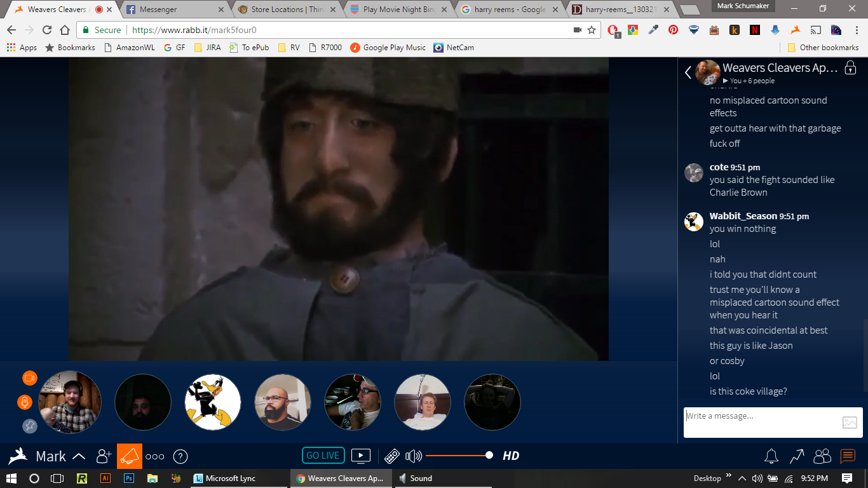Viewport: 868px width, 488px height.
Task: Open the help question mark icon
Action: point(180,456)
